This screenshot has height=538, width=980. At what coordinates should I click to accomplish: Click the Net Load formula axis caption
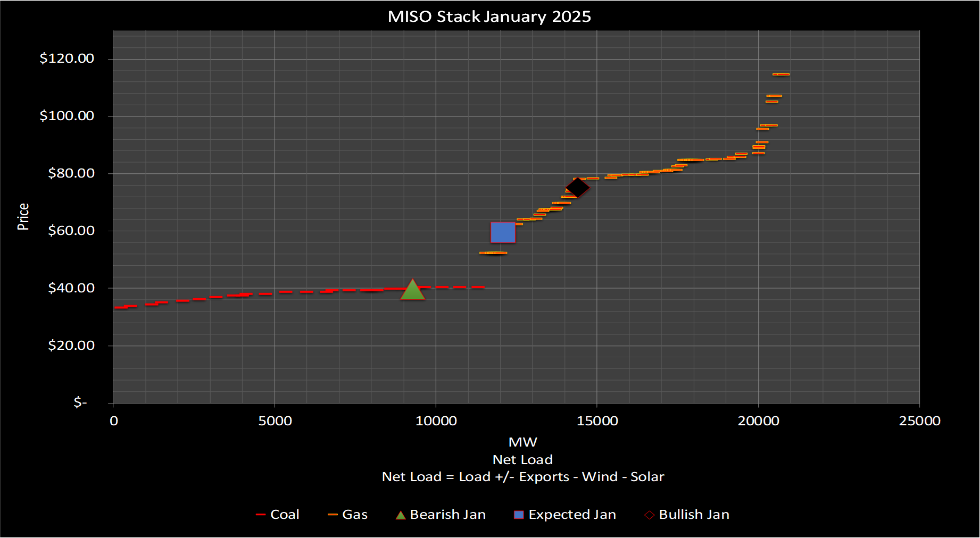(522, 477)
